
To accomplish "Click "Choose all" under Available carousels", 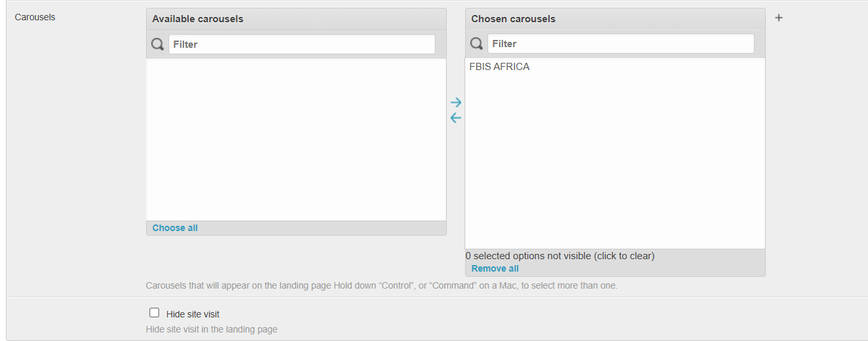I will tap(175, 228).
